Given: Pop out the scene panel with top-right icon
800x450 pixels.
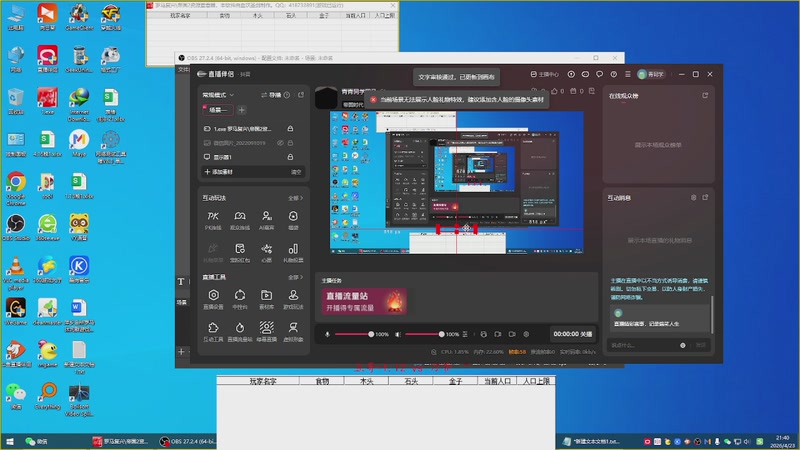Looking at the screenshot, I should (301, 95).
